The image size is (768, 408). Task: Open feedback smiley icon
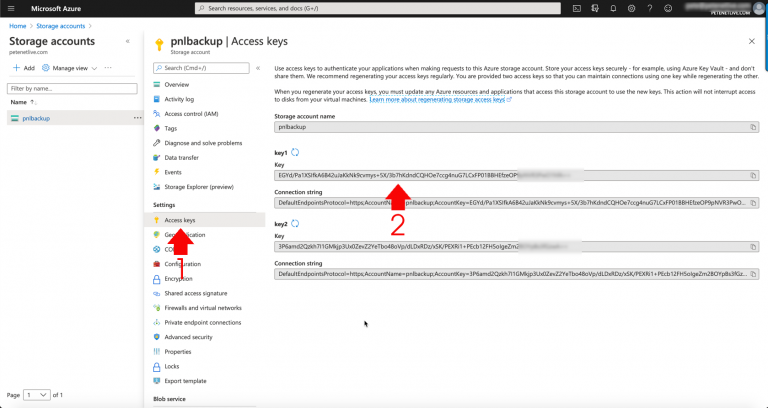click(668, 8)
